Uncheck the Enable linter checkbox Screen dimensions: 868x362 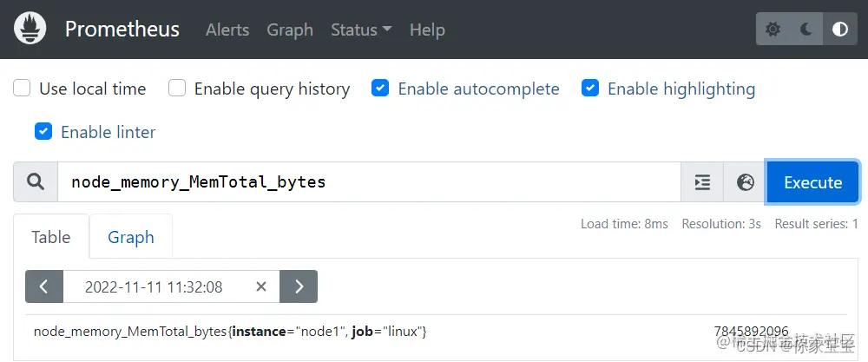point(43,132)
